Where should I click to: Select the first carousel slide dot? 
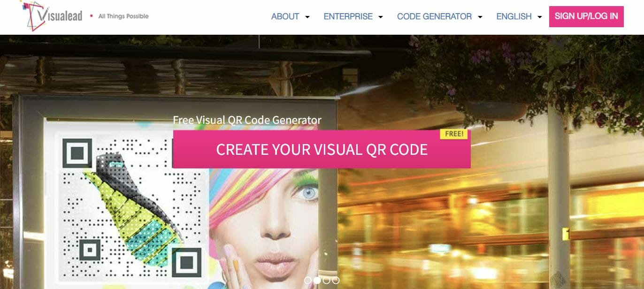click(308, 281)
